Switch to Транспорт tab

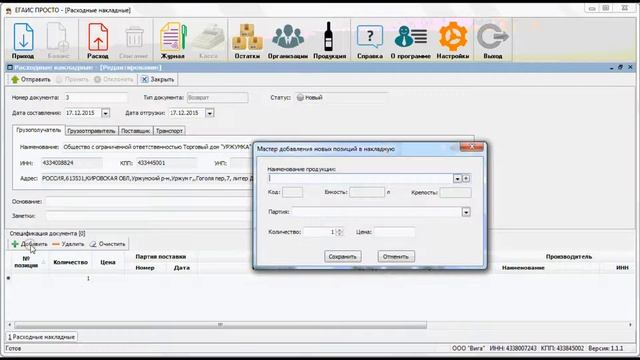[169, 131]
